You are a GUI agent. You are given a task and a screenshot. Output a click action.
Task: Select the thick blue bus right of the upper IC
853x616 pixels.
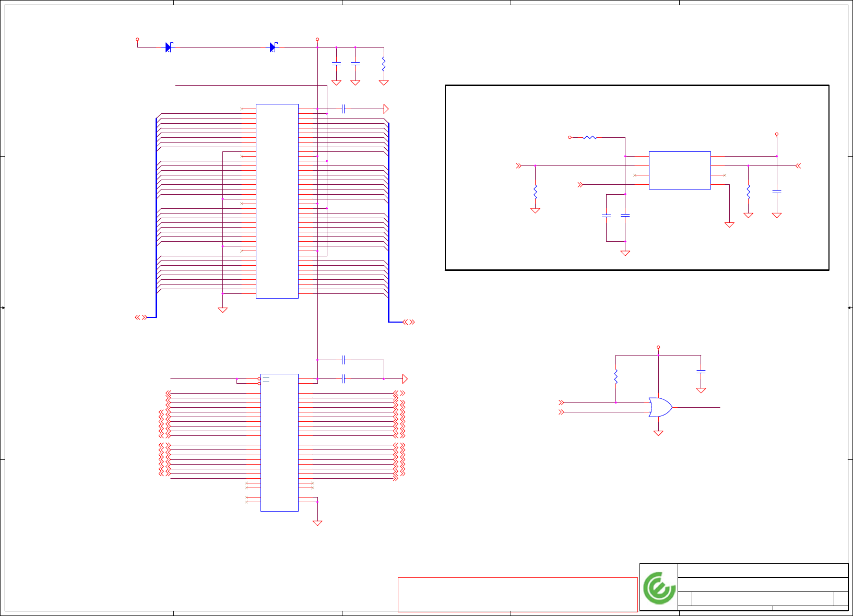388,222
